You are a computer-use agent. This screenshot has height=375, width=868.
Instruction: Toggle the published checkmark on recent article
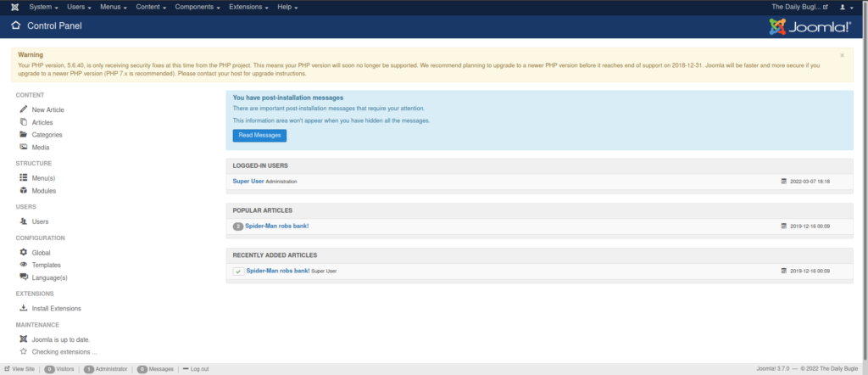coord(238,271)
